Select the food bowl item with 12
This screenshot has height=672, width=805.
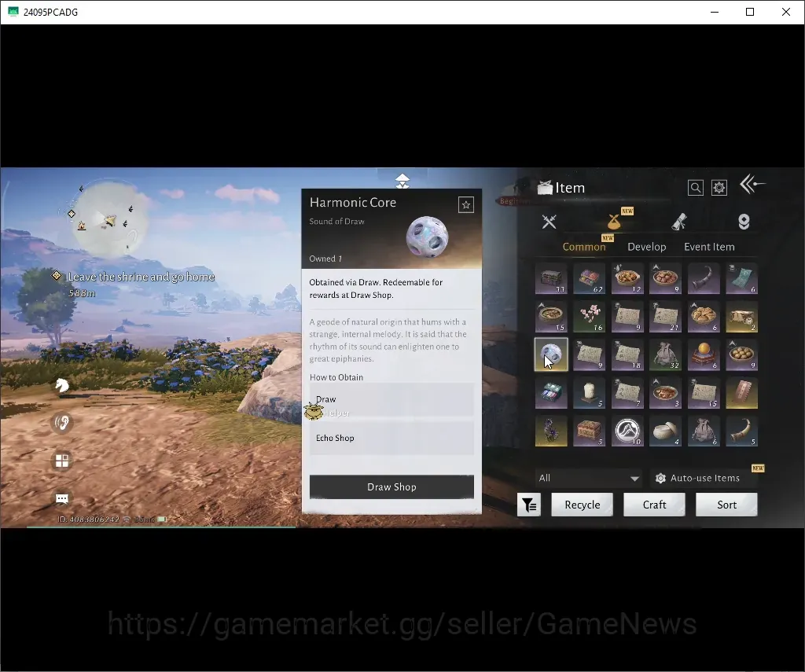[x=627, y=279]
